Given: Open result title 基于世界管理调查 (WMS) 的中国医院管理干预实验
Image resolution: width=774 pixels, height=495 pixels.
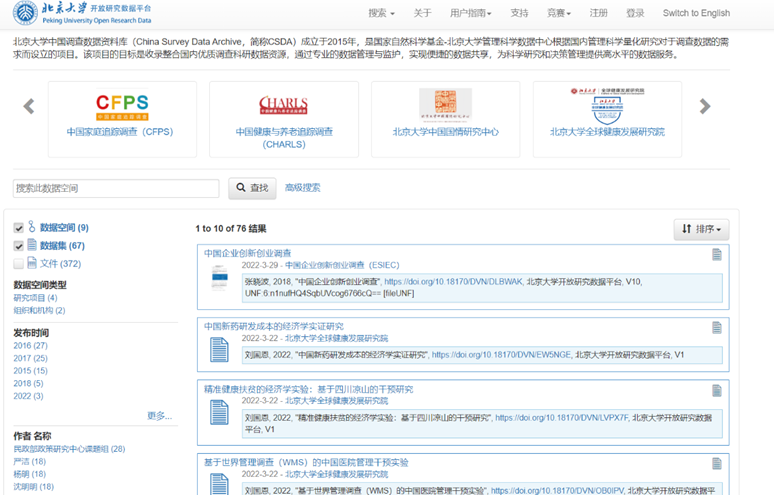Looking at the screenshot, I should point(306,462).
